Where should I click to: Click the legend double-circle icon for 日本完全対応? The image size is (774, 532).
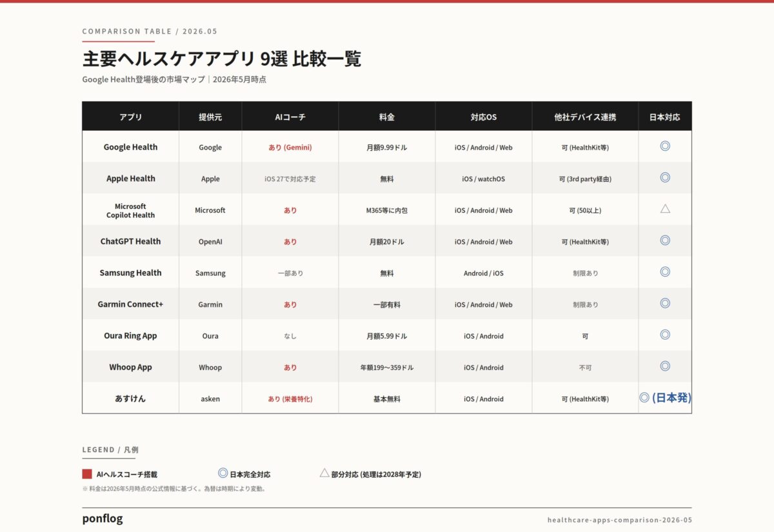pyautogui.click(x=223, y=473)
